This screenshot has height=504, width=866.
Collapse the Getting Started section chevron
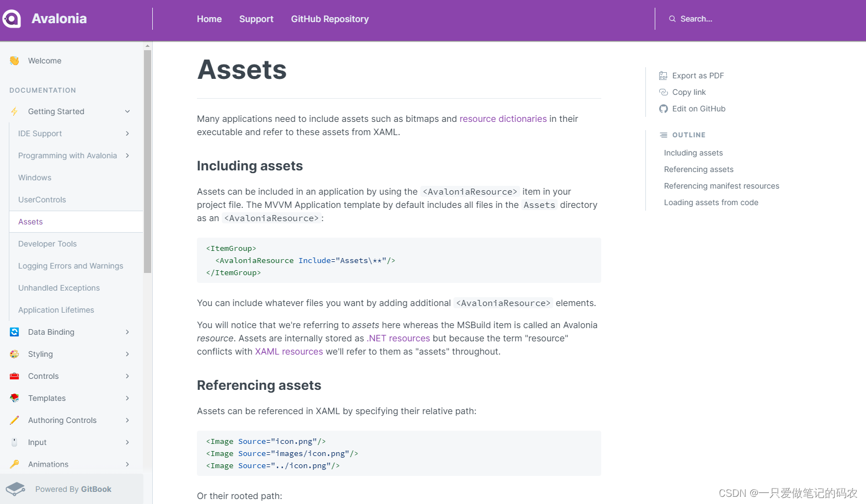coord(127,111)
